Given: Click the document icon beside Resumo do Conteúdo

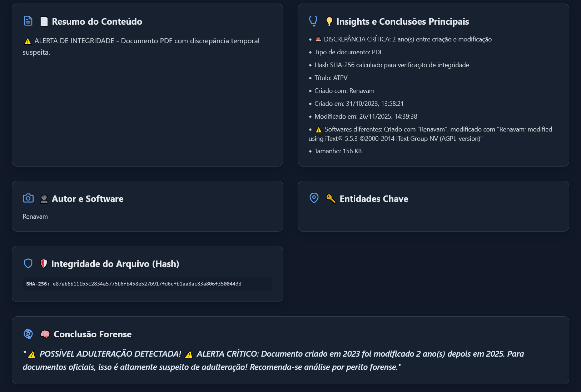Looking at the screenshot, I should pos(28,21).
